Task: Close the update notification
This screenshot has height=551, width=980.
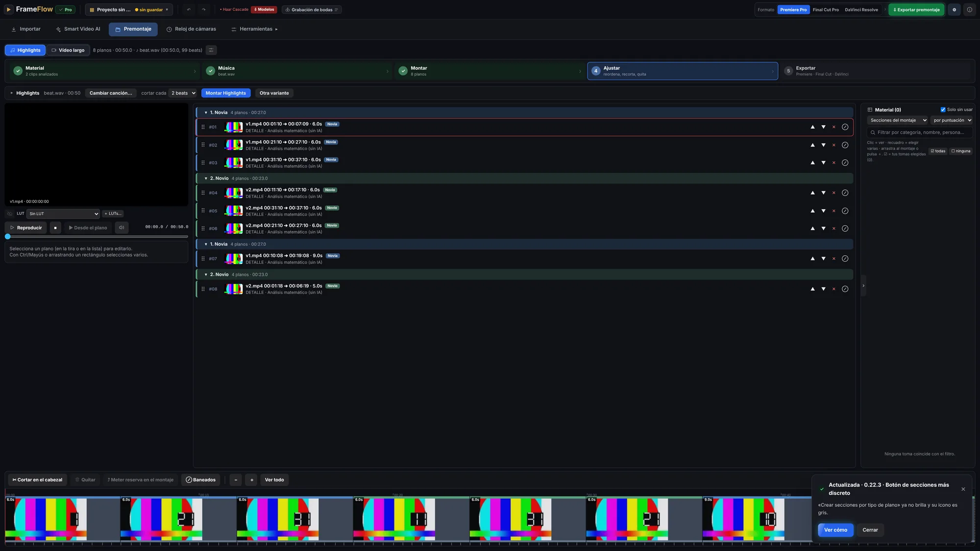Action: (x=963, y=489)
